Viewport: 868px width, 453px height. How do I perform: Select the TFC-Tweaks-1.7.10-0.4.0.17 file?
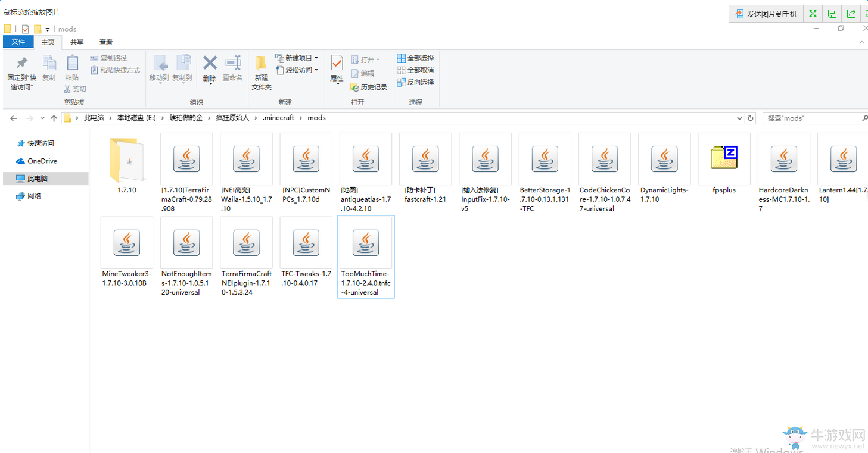tap(306, 252)
